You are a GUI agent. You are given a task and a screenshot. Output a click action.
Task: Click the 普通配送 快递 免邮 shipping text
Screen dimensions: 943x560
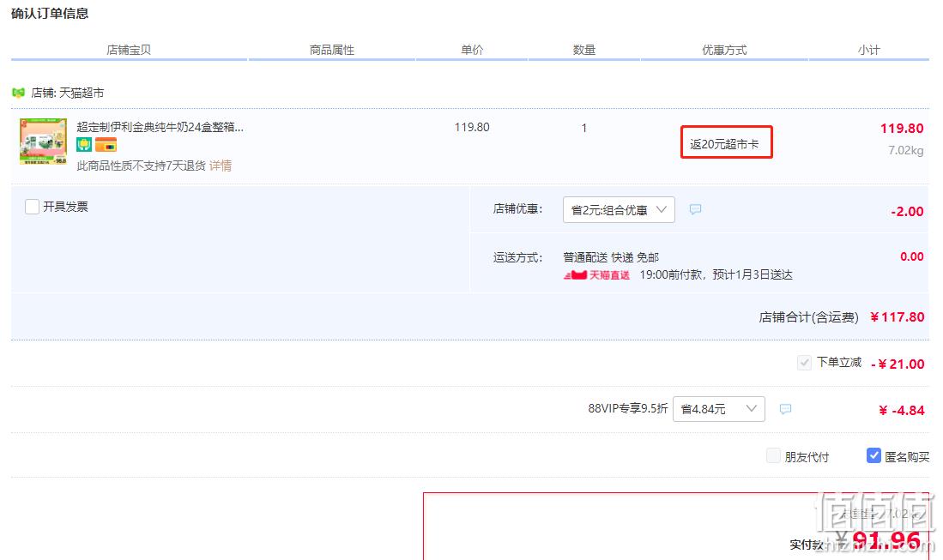(x=611, y=258)
